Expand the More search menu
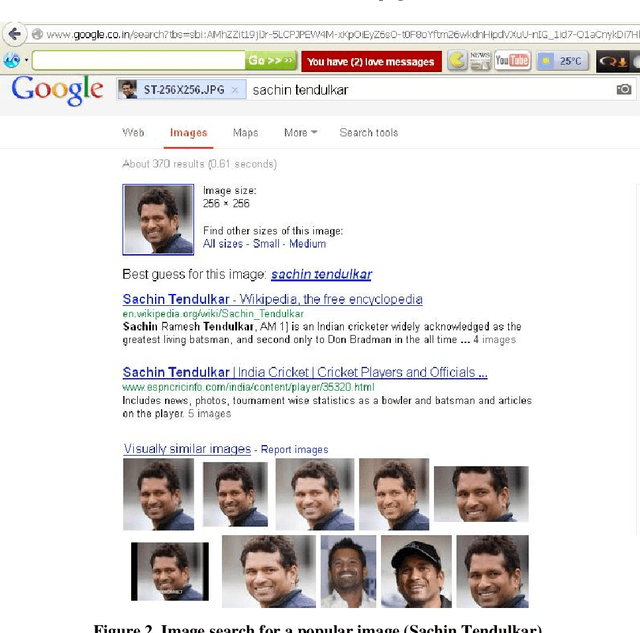Screen dimensions: 640x633 coord(300,133)
